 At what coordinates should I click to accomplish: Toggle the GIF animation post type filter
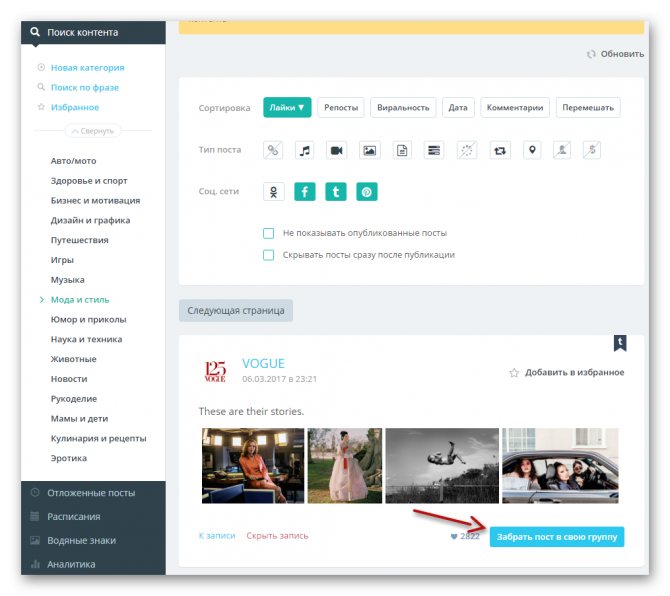coord(467,150)
